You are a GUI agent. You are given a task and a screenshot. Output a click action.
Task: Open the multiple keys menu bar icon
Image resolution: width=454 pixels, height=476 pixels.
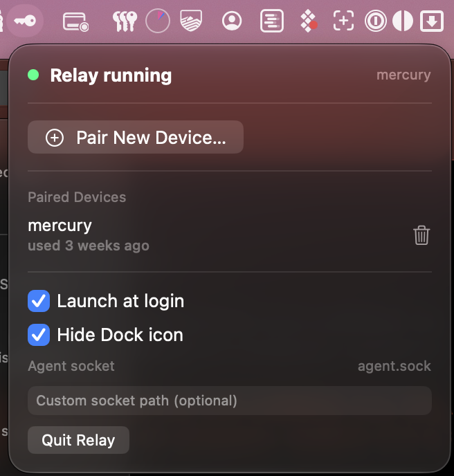[x=125, y=21]
